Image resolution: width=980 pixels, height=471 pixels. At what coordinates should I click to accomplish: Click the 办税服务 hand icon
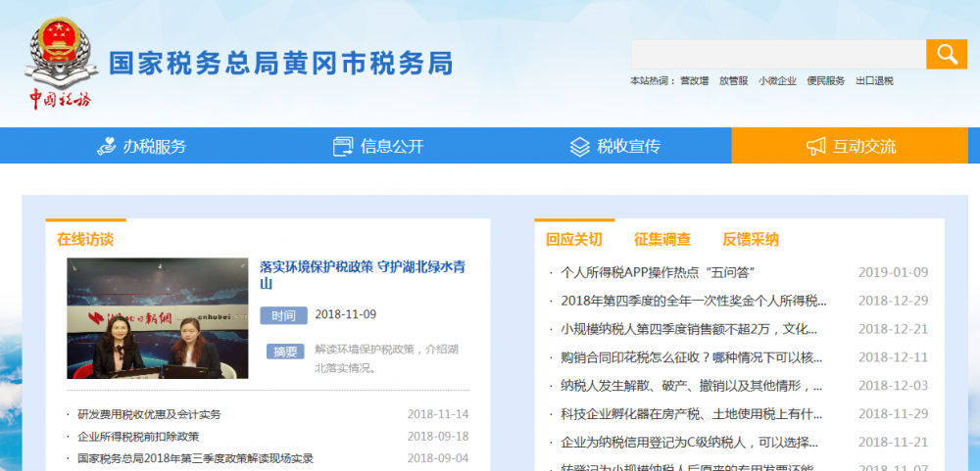[107, 146]
